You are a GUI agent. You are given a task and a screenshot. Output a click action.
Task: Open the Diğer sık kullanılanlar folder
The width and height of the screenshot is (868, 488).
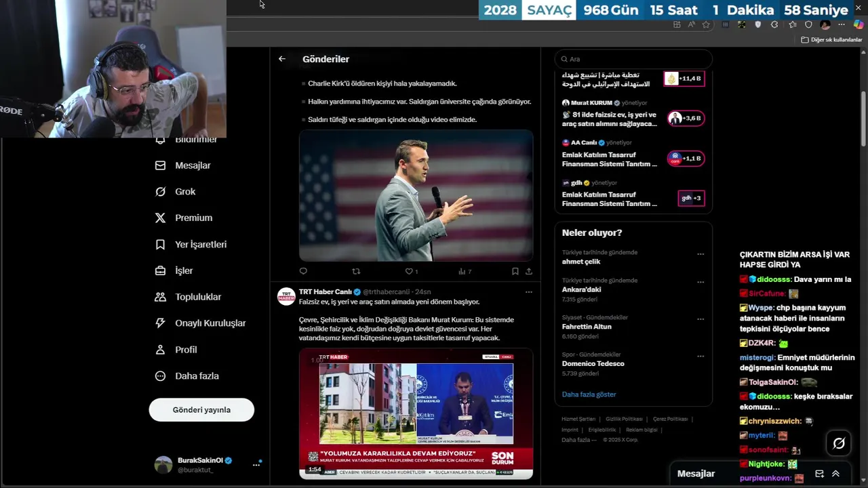tap(831, 40)
